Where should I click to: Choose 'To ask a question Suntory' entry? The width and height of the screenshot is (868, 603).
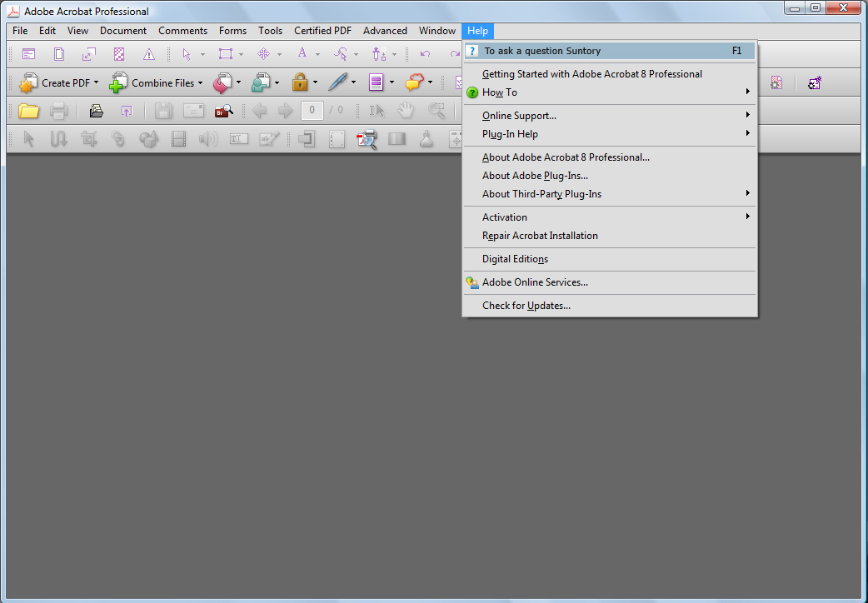click(x=610, y=51)
